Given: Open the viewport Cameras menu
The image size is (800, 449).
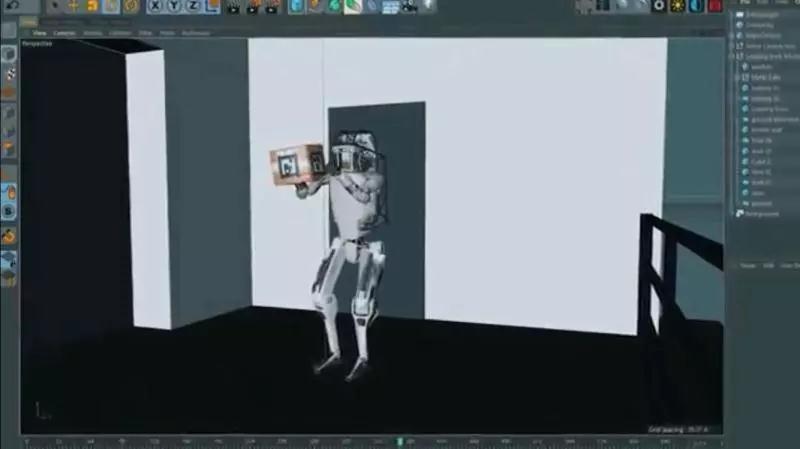Looking at the screenshot, I should tap(64, 32).
